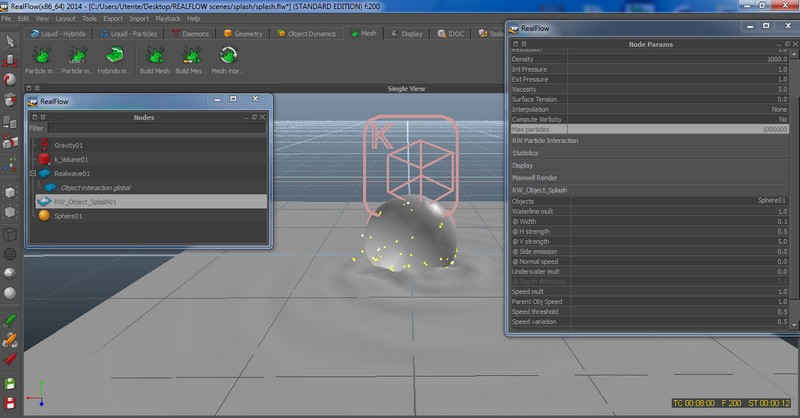Click the orange rocket with gears icon
800x418 pixels.
coord(10,340)
